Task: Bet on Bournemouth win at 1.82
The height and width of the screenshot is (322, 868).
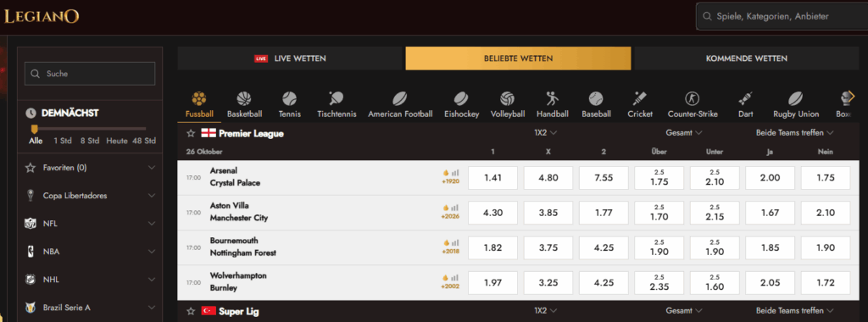Action: 492,247
